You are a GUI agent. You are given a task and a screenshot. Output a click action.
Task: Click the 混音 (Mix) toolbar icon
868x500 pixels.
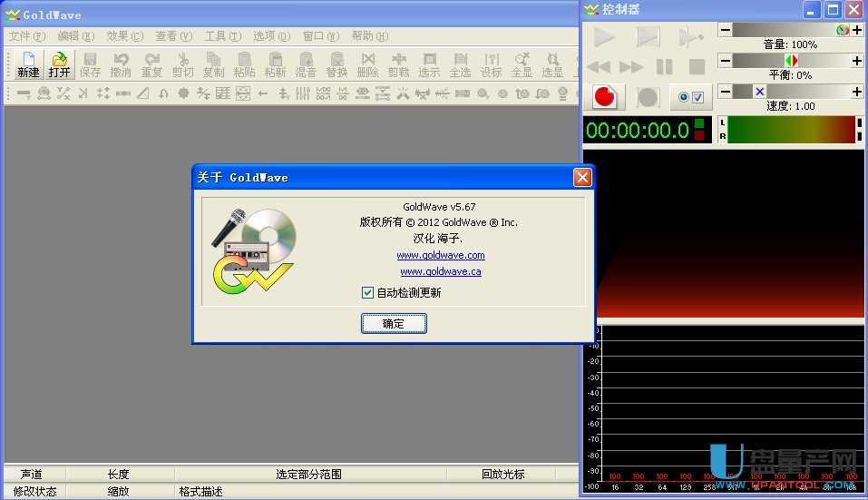[306, 64]
